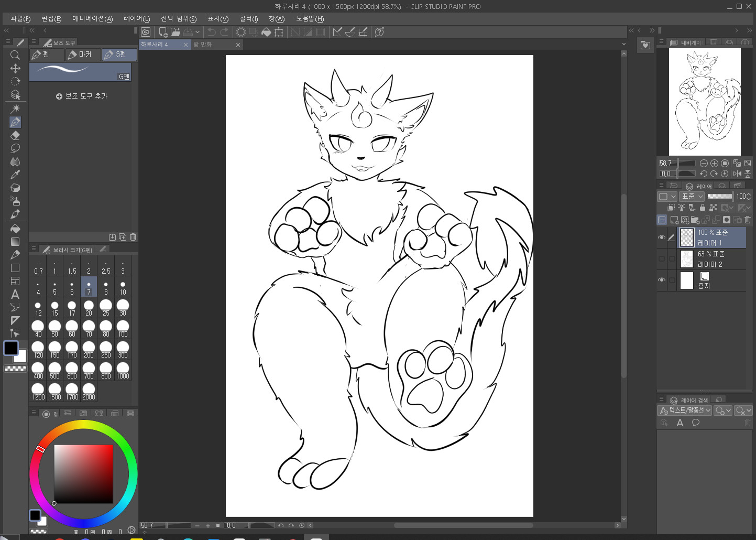Select brush size 2000 preset
This screenshot has height=540, width=756.
coord(89,392)
